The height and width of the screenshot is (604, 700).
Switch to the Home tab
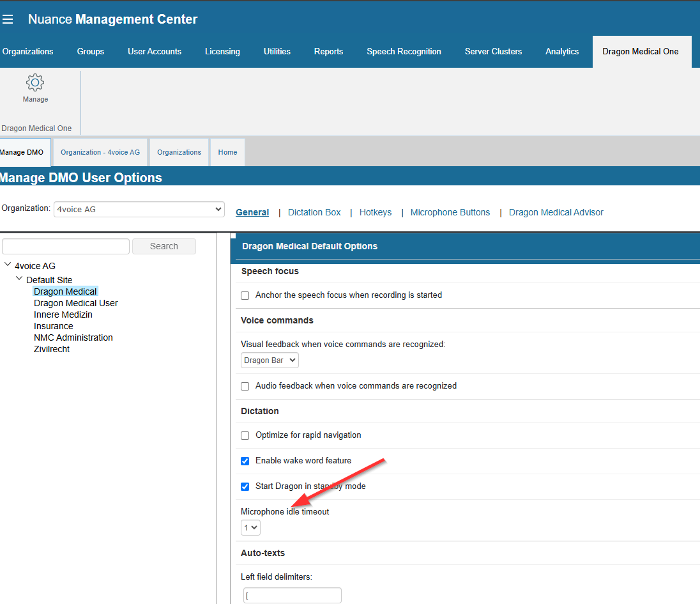[227, 152]
